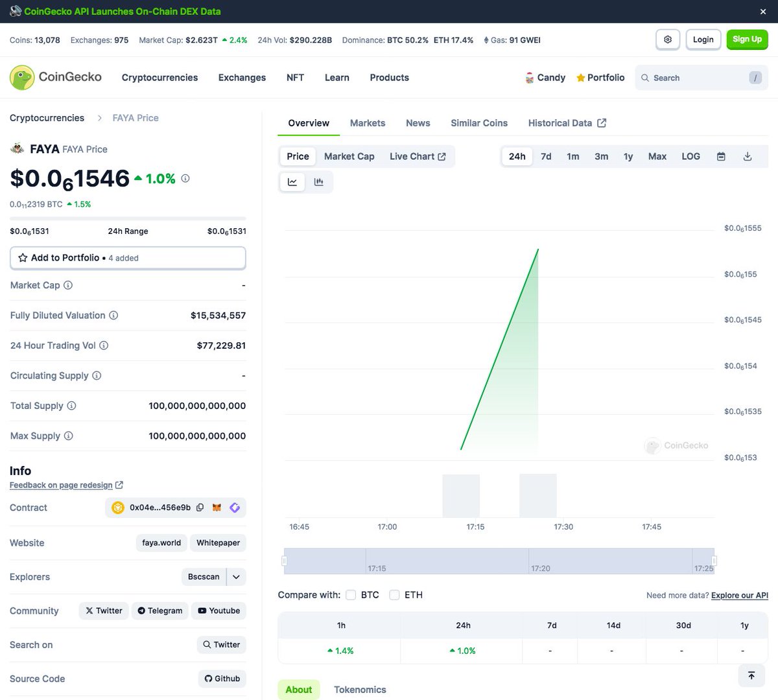Click the rocket icon in announcement banner
778x700 pixels.
[x=16, y=12]
